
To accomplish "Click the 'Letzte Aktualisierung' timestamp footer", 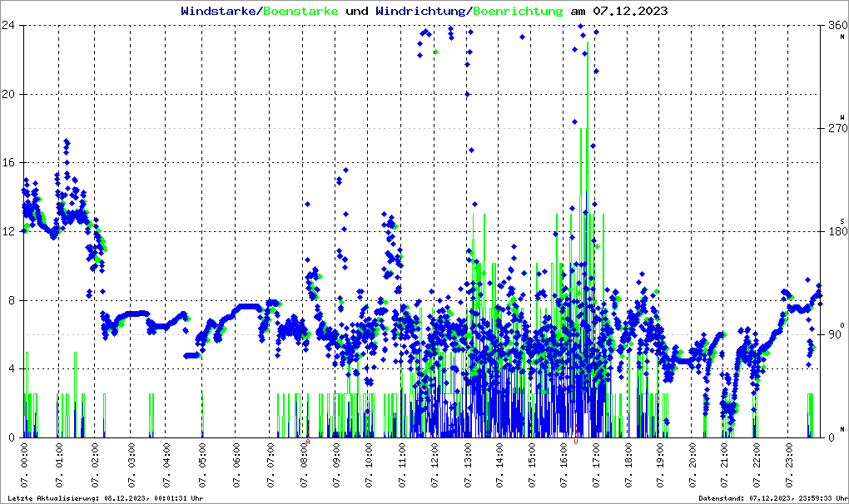I will pyautogui.click(x=106, y=498).
